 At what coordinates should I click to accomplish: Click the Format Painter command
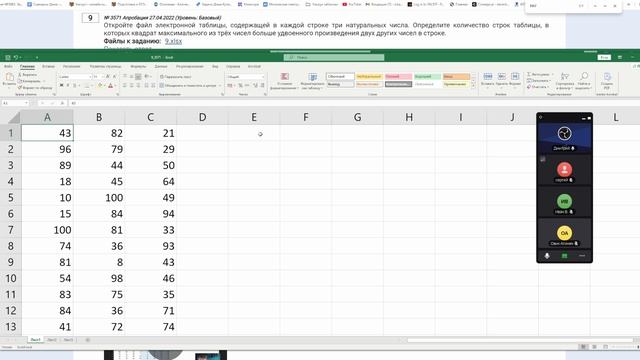click(x=35, y=88)
